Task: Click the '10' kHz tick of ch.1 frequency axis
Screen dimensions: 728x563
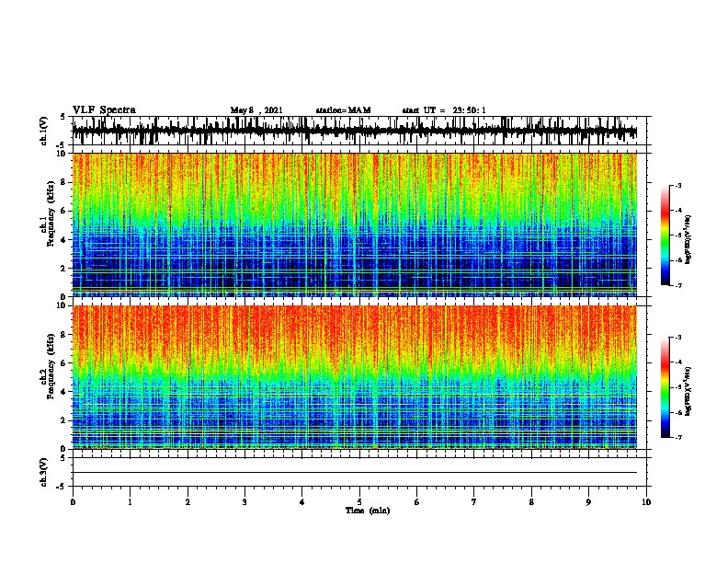Action: pos(62,154)
